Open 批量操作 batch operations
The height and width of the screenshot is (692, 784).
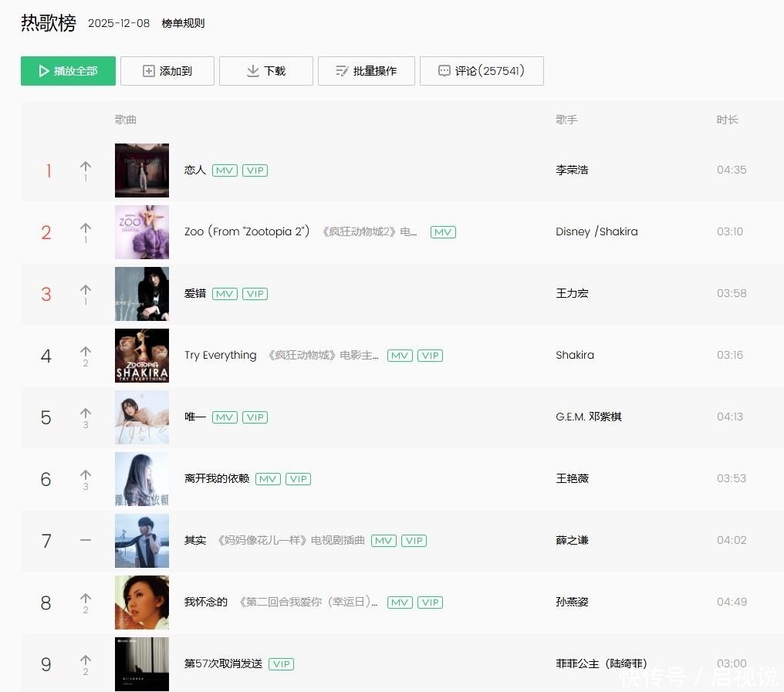click(x=367, y=71)
